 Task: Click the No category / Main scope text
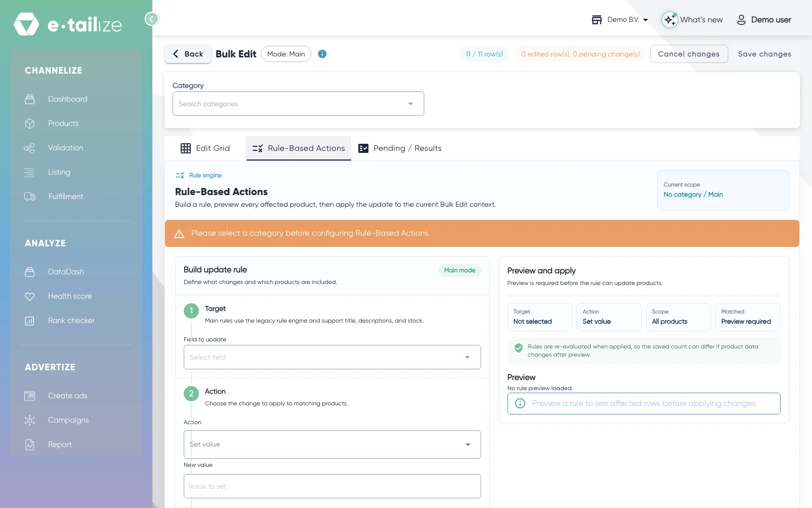click(693, 195)
